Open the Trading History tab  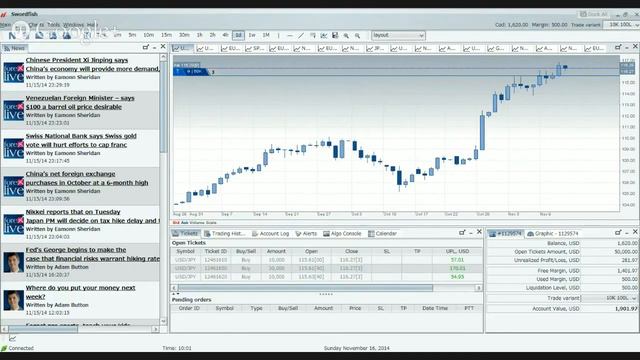[x=225, y=233]
